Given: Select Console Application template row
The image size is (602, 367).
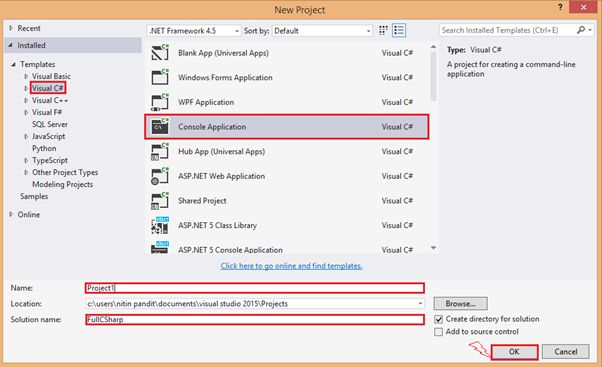Looking at the screenshot, I should (287, 127).
